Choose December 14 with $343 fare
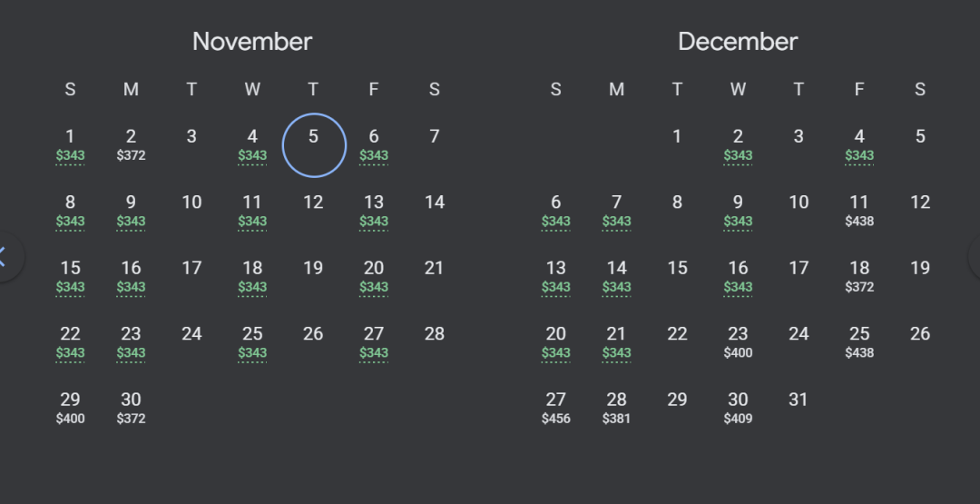The image size is (980, 504). point(616,276)
